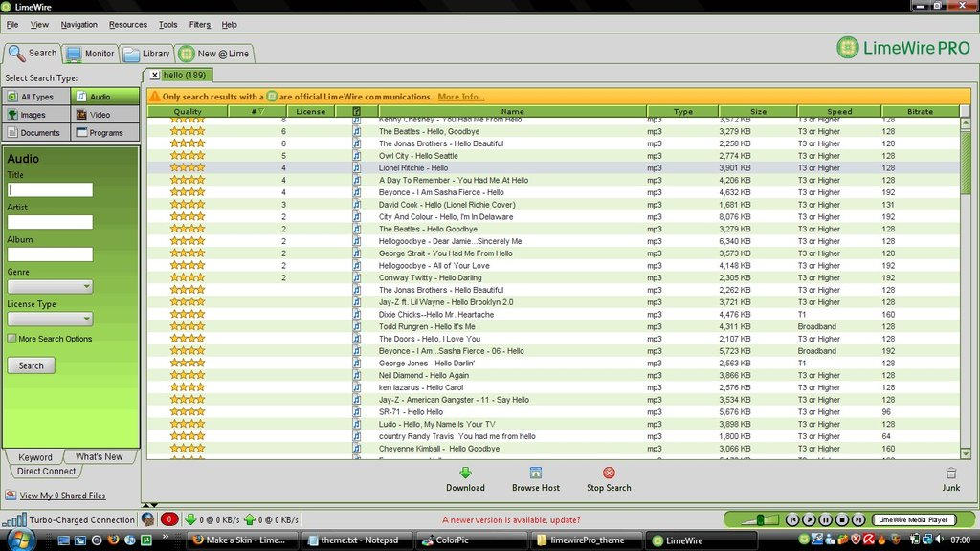Image resolution: width=980 pixels, height=551 pixels.
Task: Mark selected result as Junk
Action: pyautogui.click(x=950, y=479)
